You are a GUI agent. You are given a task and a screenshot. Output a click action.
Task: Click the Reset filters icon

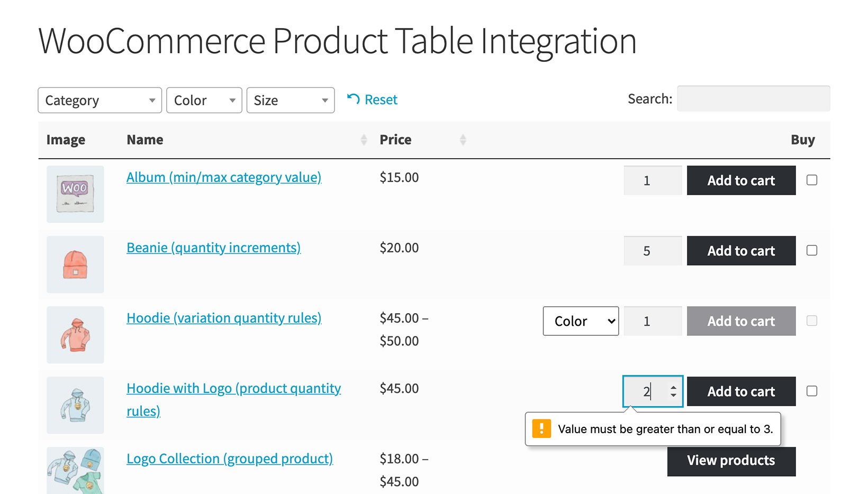point(354,99)
